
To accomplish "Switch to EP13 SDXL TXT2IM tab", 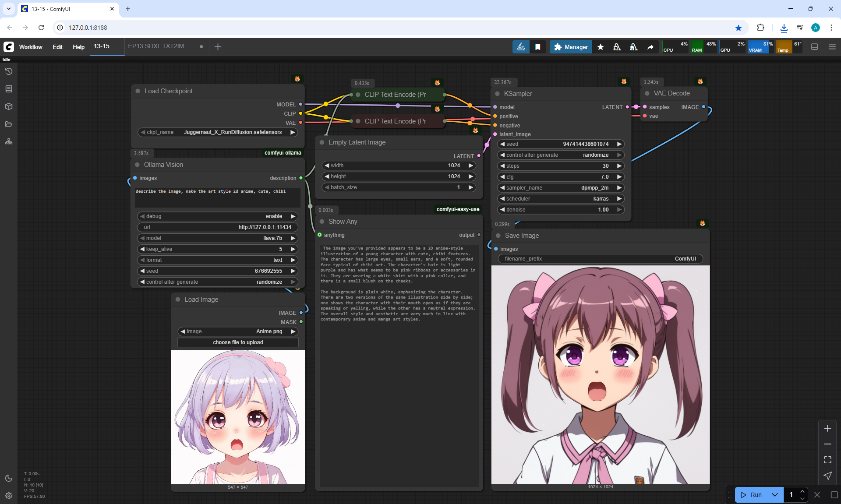I will pos(159,46).
